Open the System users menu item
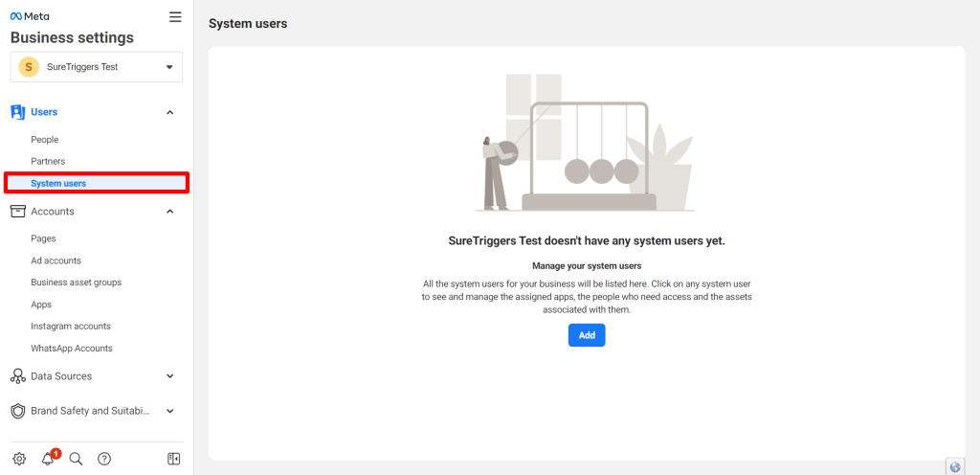 click(58, 184)
